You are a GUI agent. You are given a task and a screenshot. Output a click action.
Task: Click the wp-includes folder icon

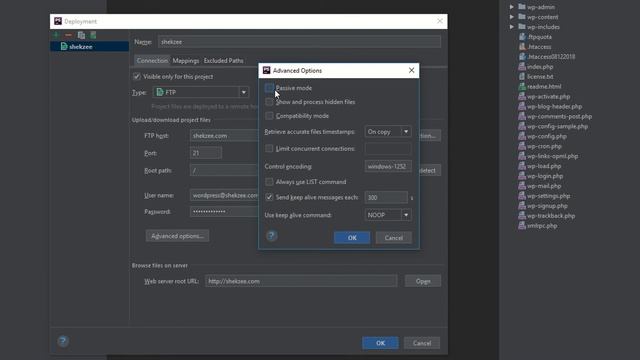(x=522, y=27)
